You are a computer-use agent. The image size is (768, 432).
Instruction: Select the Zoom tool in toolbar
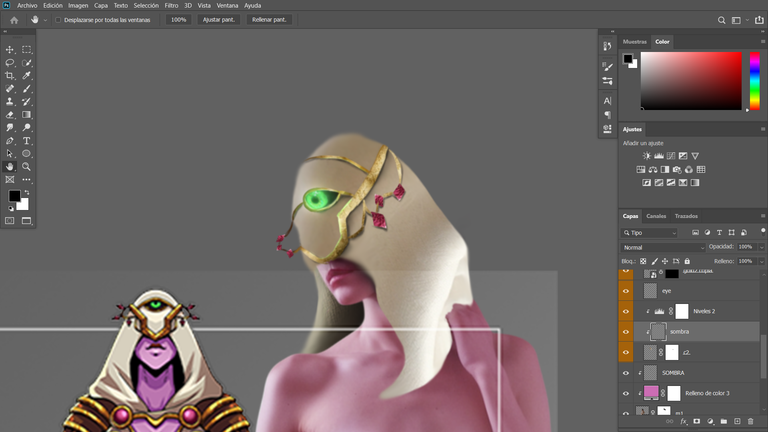(x=26, y=167)
